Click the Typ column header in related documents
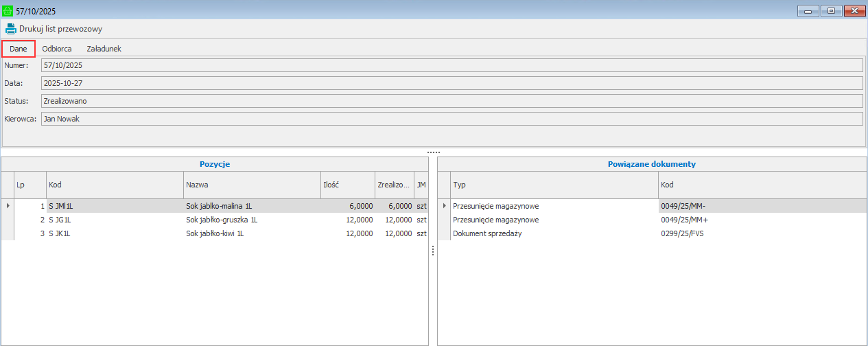Image resolution: width=868 pixels, height=346 pixels. pyautogui.click(x=553, y=185)
